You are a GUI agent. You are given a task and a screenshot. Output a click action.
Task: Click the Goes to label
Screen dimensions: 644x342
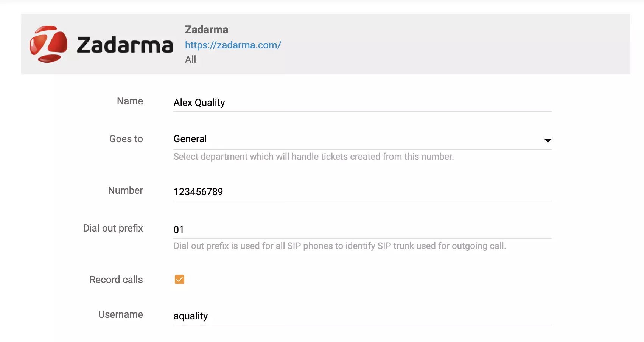(126, 139)
